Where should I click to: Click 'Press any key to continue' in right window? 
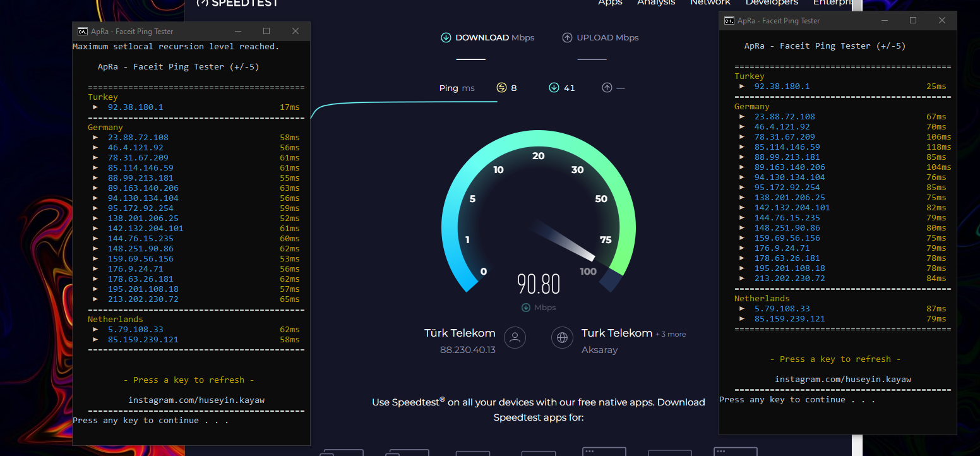click(x=798, y=400)
